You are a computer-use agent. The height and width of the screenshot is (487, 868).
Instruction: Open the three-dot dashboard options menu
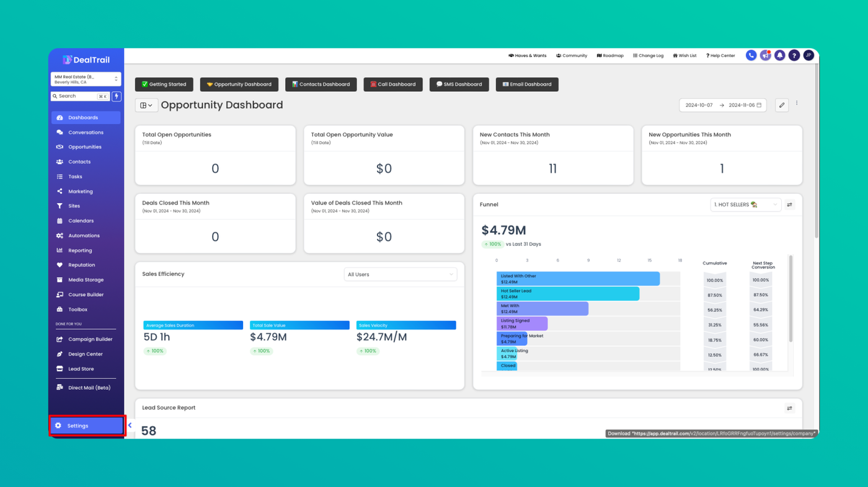point(797,104)
